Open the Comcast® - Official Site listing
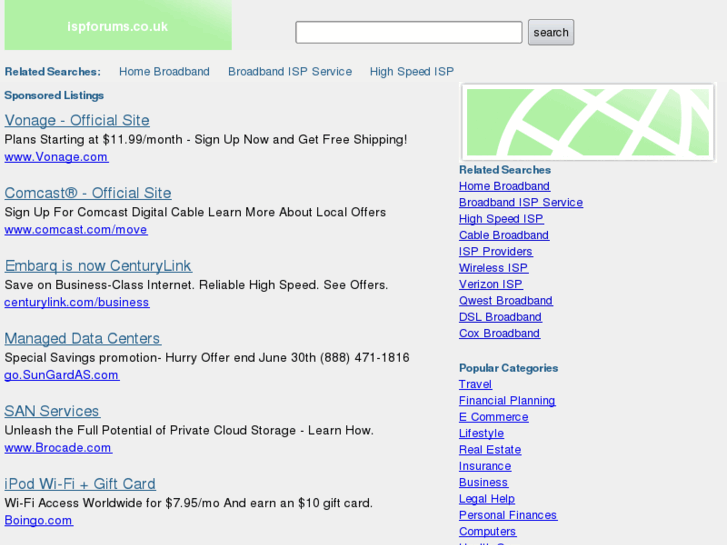This screenshot has width=727, height=545. 88,193
